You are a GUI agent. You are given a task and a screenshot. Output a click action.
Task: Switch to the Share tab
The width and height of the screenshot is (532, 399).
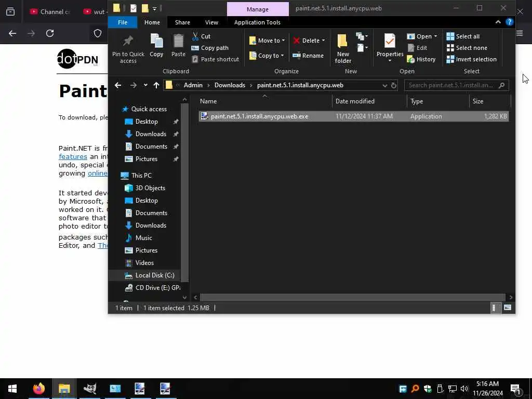[x=182, y=22]
